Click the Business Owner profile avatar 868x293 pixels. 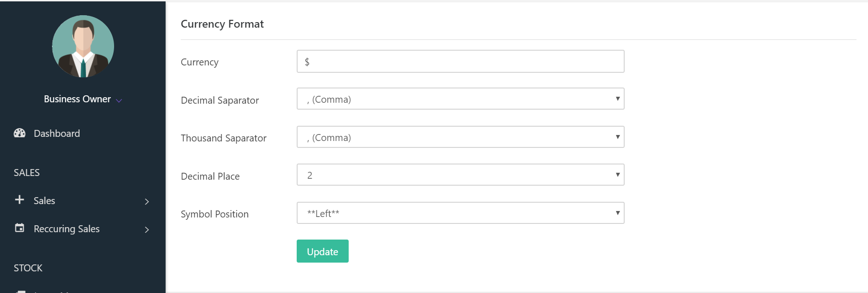click(x=83, y=46)
